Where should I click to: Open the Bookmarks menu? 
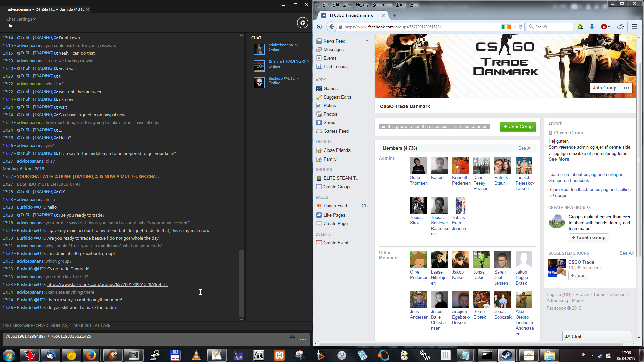click(382, 4)
